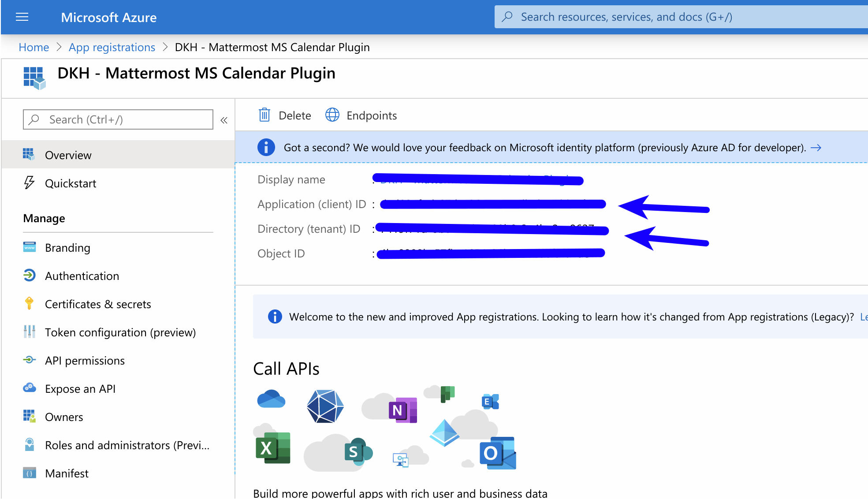The height and width of the screenshot is (499, 868).
Task: Open Authentication settings icon
Action: [30, 276]
